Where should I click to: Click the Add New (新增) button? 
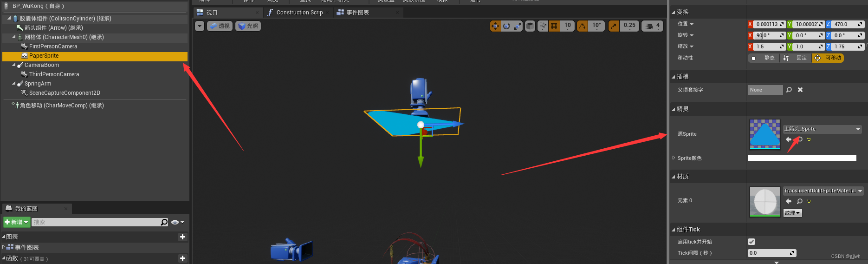coord(17,222)
